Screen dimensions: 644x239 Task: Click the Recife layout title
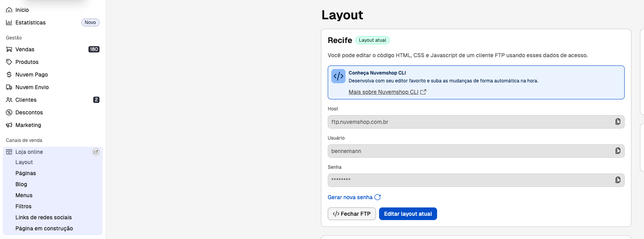pyautogui.click(x=340, y=40)
